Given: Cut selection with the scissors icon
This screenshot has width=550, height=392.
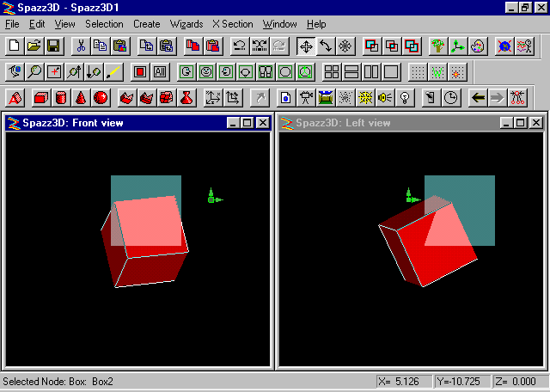Looking at the screenshot, I should coord(81,46).
